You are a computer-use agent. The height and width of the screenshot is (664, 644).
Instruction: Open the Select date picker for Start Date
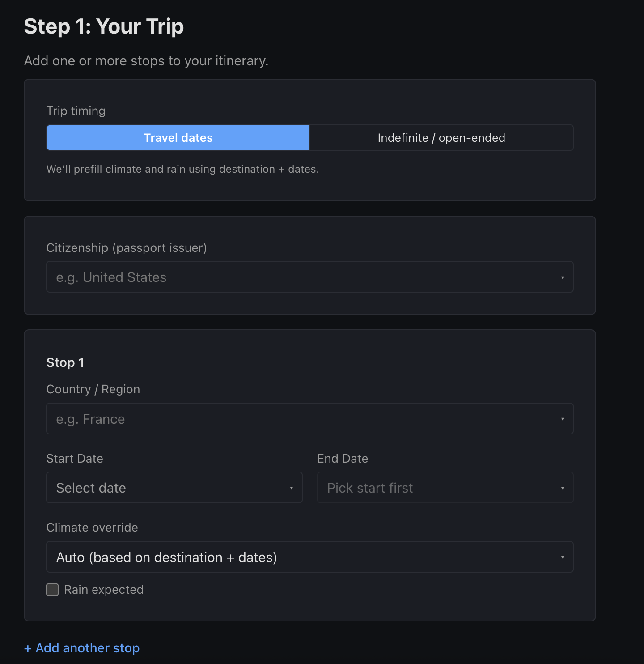(174, 488)
